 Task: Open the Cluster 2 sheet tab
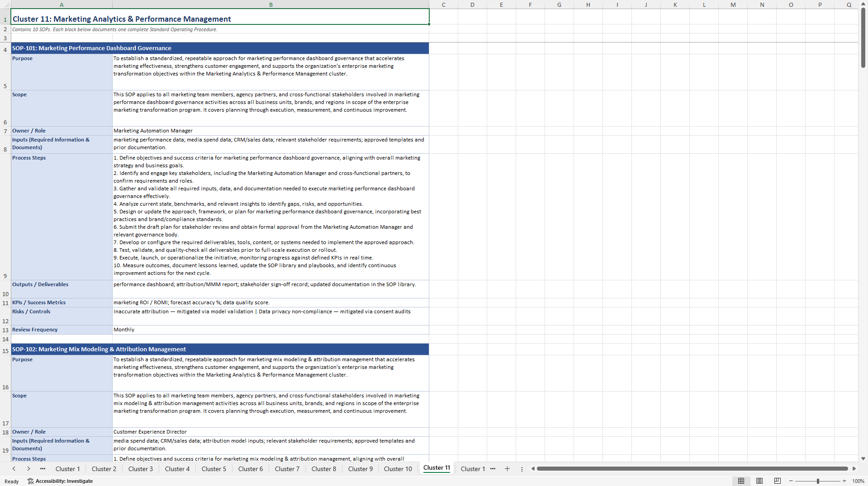coord(104,469)
